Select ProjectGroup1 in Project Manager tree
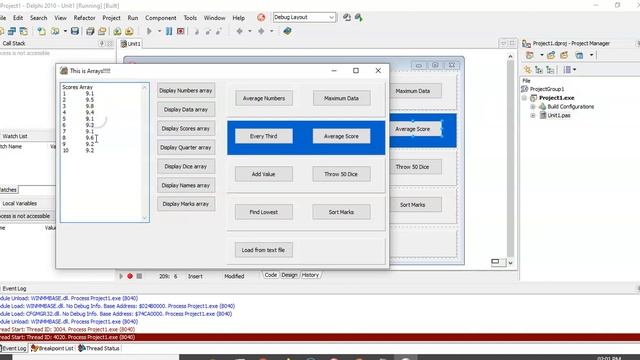 click(547, 89)
